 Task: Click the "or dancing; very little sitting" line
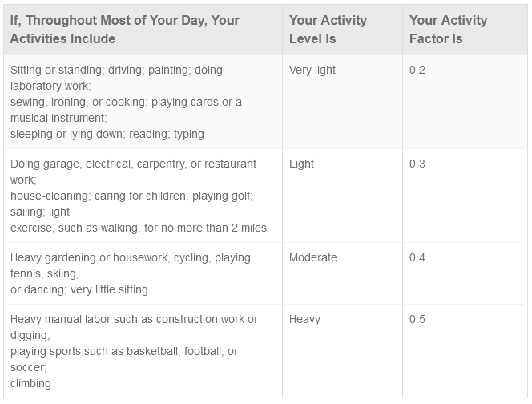(x=79, y=289)
